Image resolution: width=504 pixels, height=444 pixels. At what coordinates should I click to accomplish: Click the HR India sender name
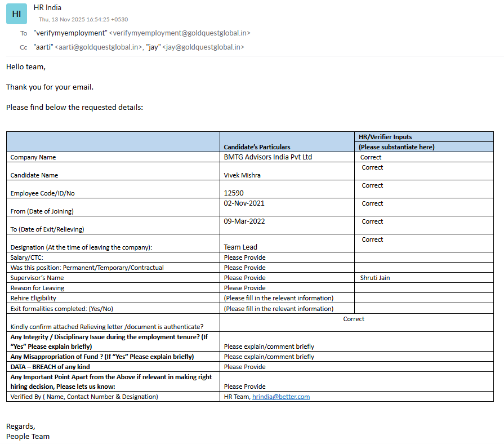47,8
